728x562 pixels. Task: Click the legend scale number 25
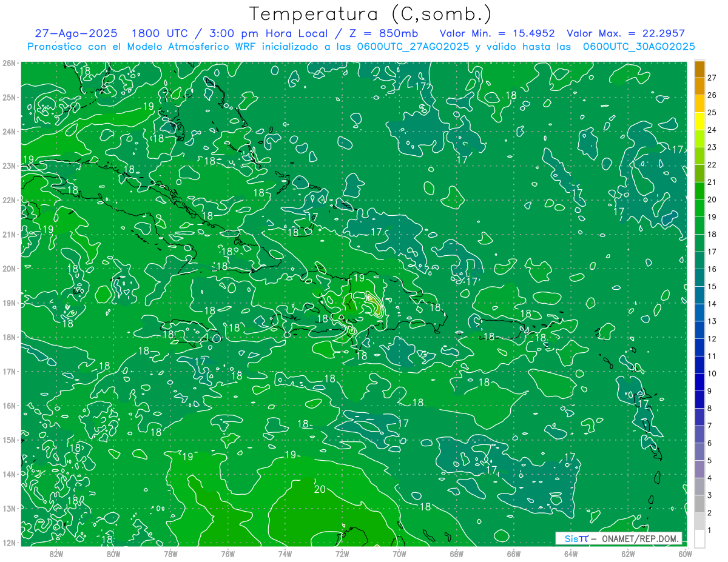[712, 113]
